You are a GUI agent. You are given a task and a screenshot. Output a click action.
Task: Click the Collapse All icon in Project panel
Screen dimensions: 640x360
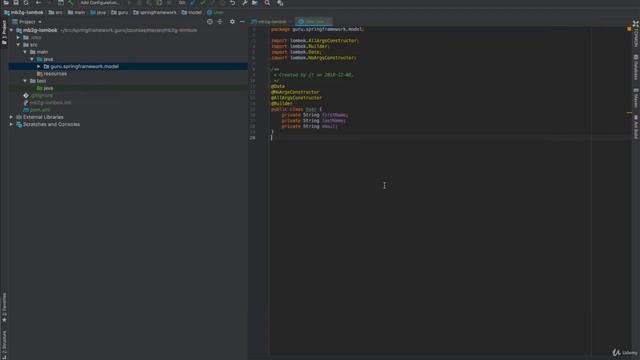click(220, 22)
